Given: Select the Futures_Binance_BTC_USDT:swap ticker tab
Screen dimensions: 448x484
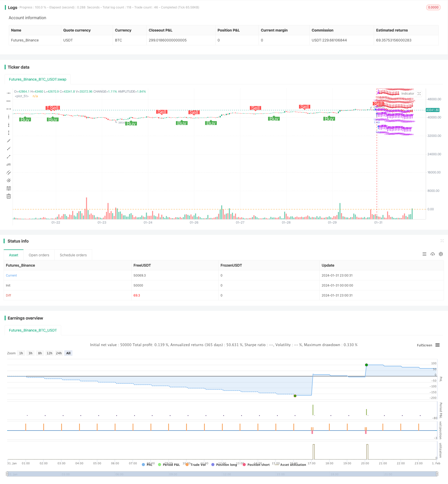Looking at the screenshot, I should click(x=38, y=79).
